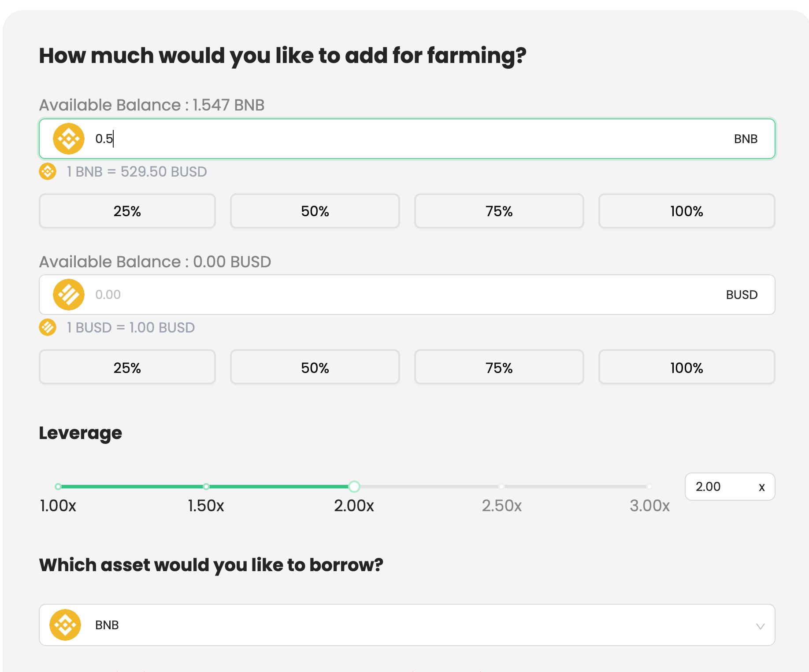Use 100% of BNB balance
Image resolution: width=809 pixels, height=672 pixels.
tap(687, 211)
